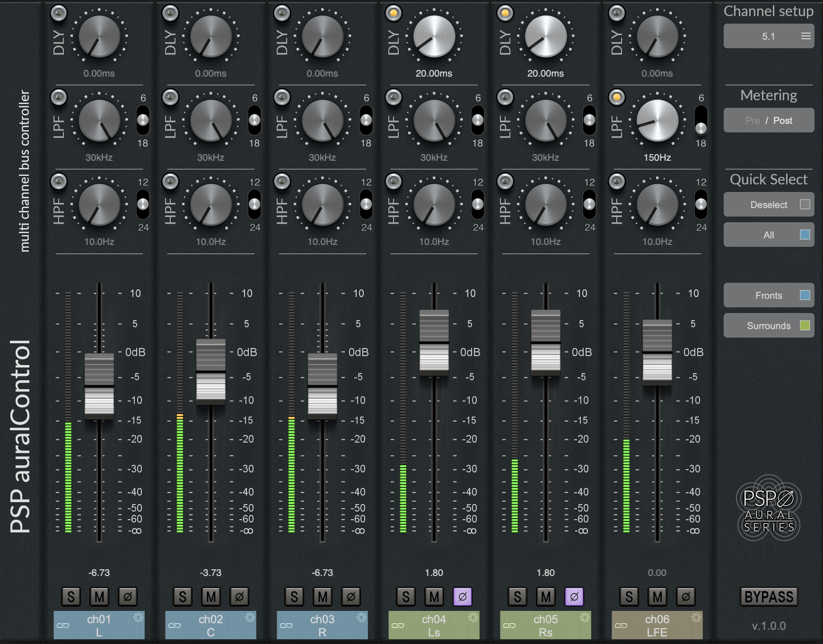Click All in Quick Select
823x644 pixels.
coord(769,235)
